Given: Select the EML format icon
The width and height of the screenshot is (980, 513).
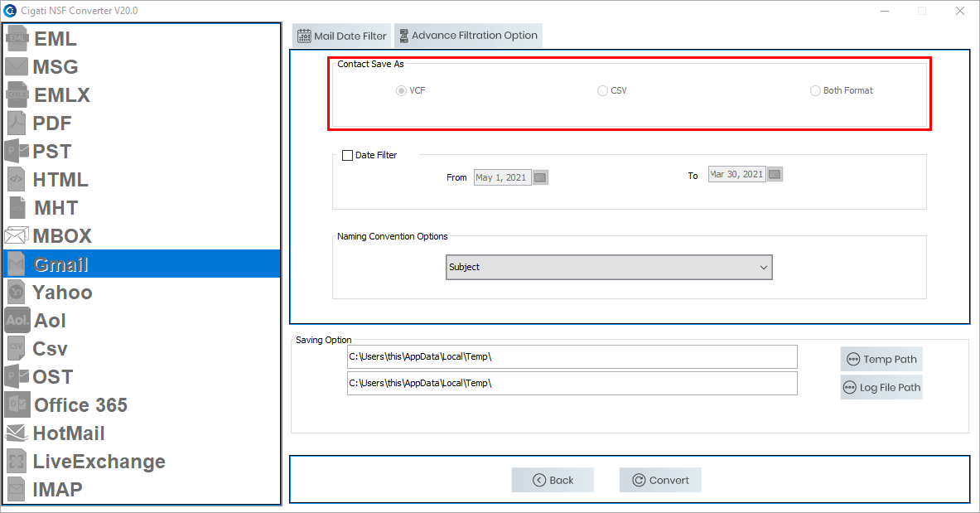Looking at the screenshot, I should [x=17, y=39].
